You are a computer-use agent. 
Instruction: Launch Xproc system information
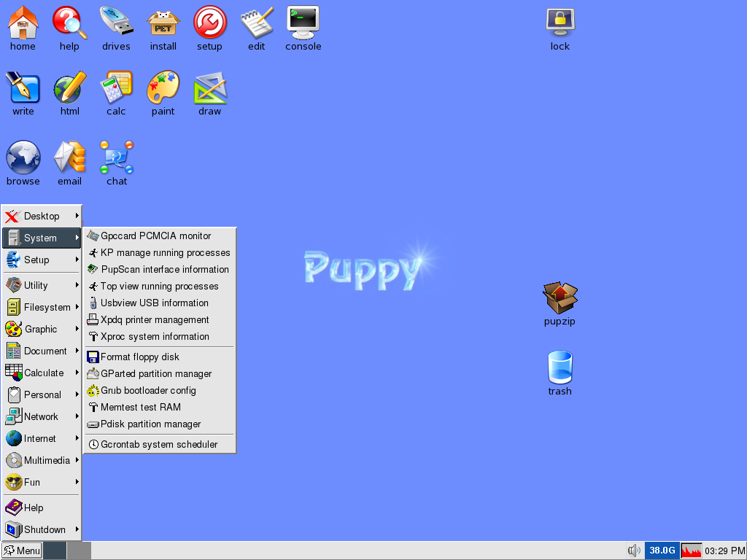point(160,336)
